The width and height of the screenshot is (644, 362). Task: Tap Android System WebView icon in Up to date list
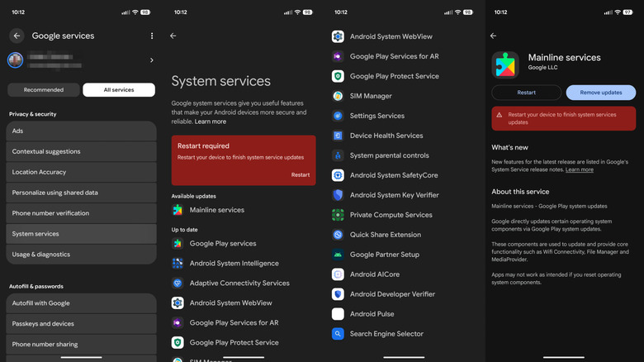tap(178, 302)
